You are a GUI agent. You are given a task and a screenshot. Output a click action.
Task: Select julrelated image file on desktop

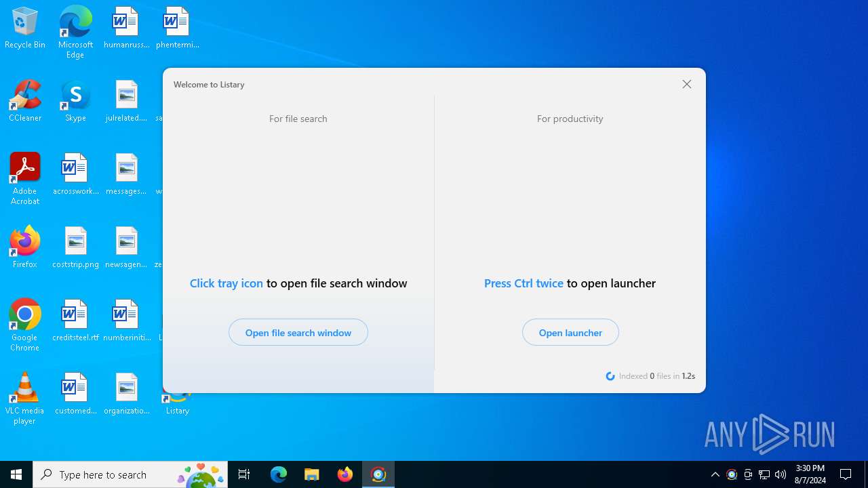[x=126, y=102]
